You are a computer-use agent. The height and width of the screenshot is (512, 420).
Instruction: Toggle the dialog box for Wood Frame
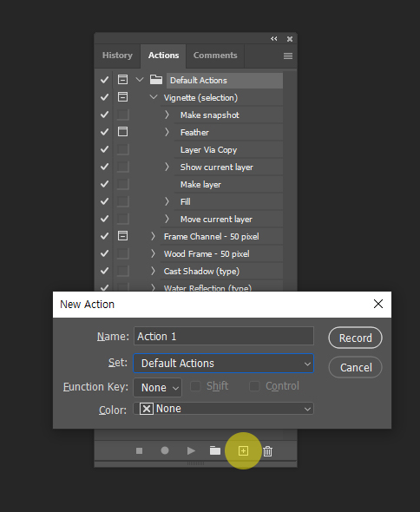(x=123, y=253)
